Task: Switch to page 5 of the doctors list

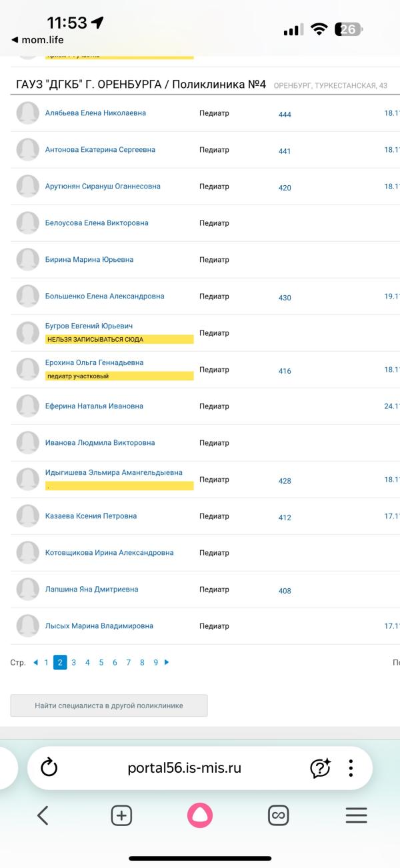Action: (101, 662)
